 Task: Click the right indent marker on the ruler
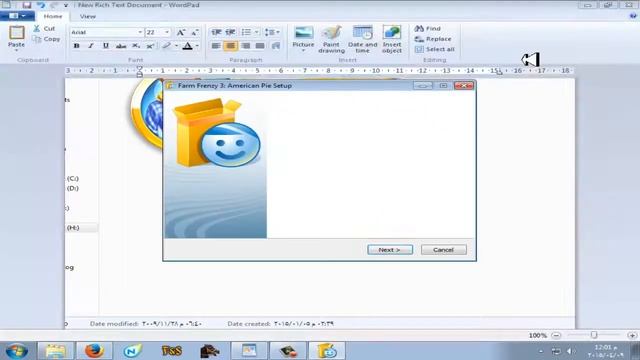(500, 73)
